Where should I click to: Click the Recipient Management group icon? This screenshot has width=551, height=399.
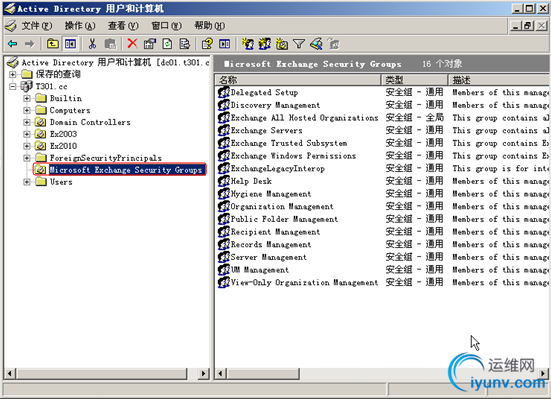(224, 232)
